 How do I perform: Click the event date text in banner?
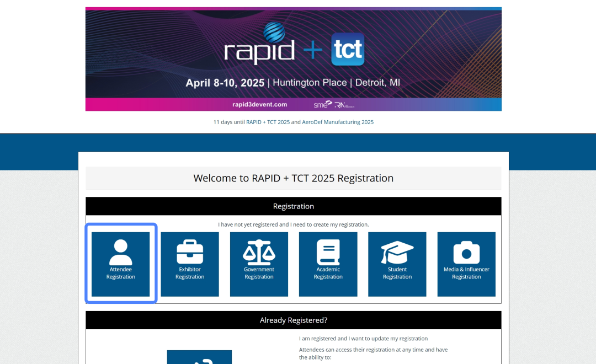coord(225,83)
